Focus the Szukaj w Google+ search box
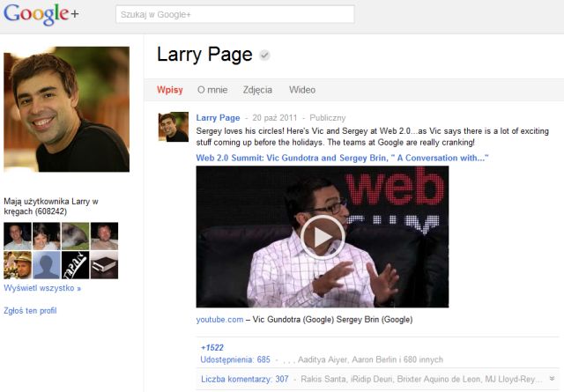 (235, 14)
